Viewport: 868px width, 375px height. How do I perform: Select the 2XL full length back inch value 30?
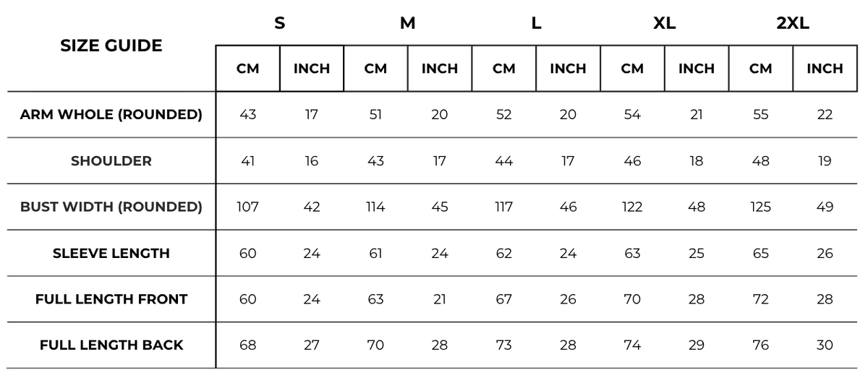tap(825, 345)
